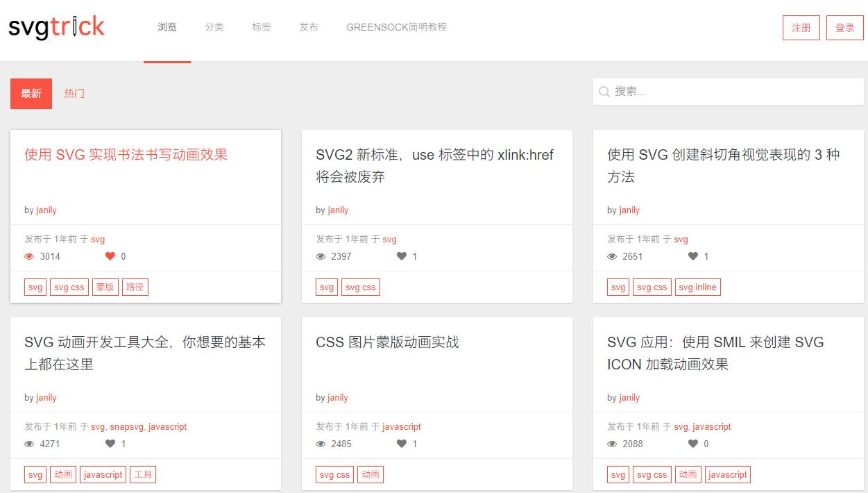Viewport: 868px width, 493px height.
Task: Like the SVG 实现书法书写动画效果 post heart
Action: pos(110,256)
